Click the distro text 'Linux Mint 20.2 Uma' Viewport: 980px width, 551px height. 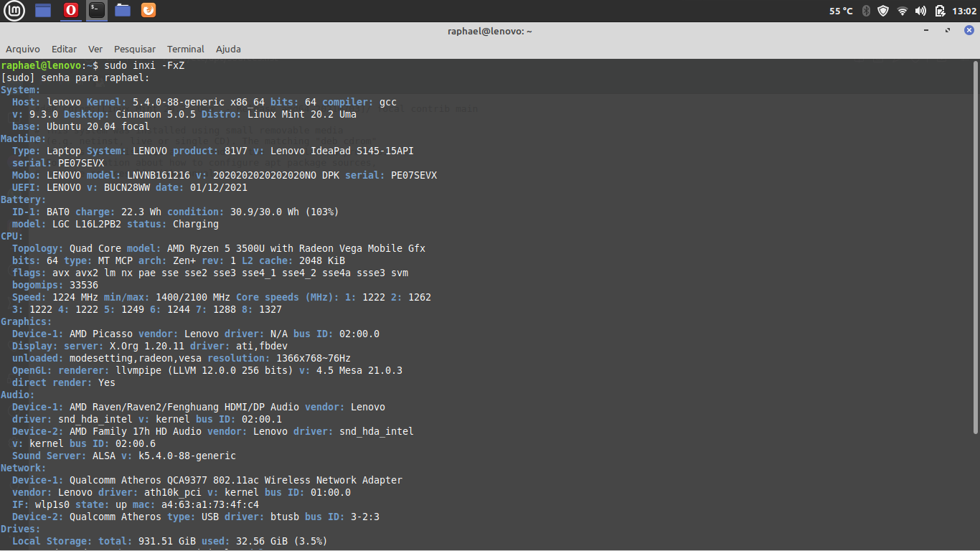(302, 114)
